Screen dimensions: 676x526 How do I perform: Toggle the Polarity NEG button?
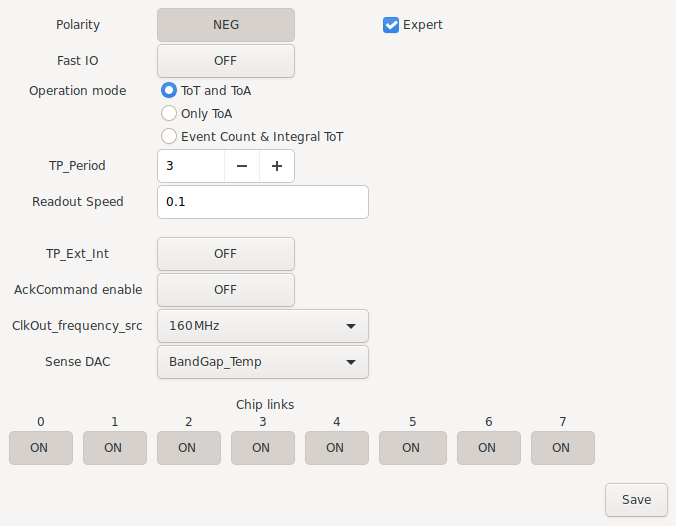[x=226, y=25]
